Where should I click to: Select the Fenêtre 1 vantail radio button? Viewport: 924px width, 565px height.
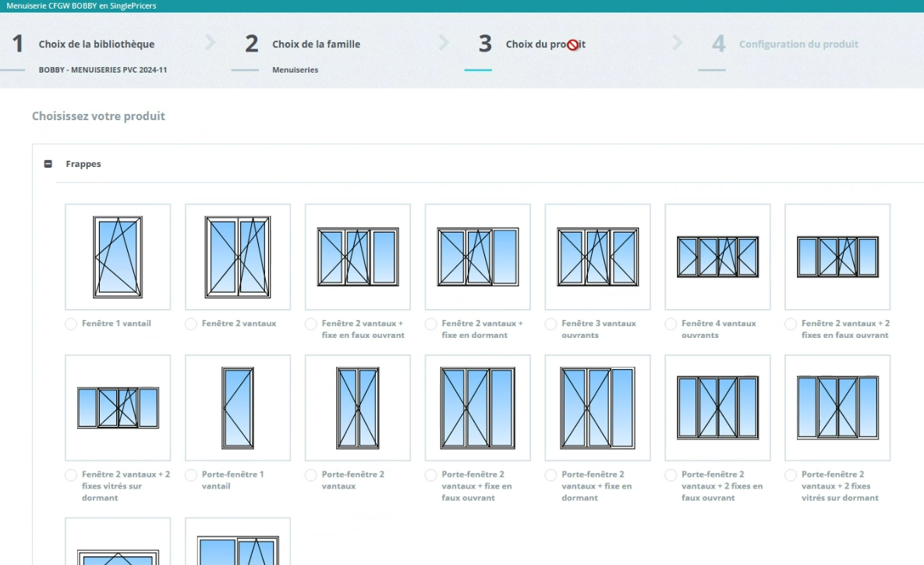[x=71, y=324]
